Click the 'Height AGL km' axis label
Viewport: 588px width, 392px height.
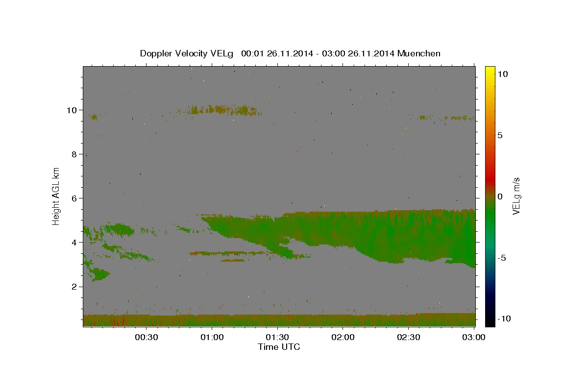coord(56,196)
